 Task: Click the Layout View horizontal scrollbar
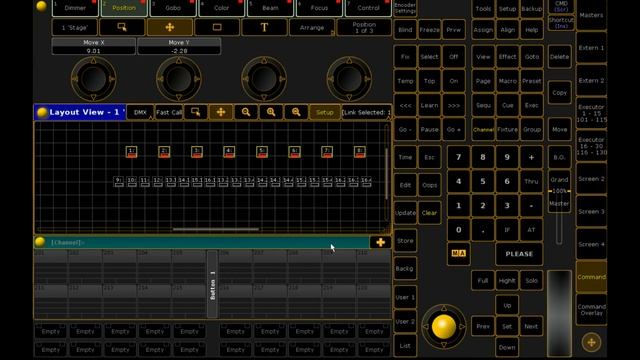[x=216, y=229]
